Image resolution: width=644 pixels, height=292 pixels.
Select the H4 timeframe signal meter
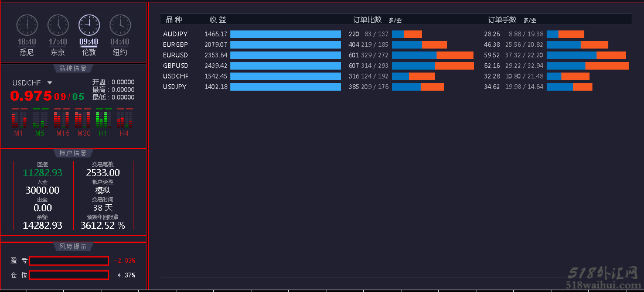pos(124,119)
